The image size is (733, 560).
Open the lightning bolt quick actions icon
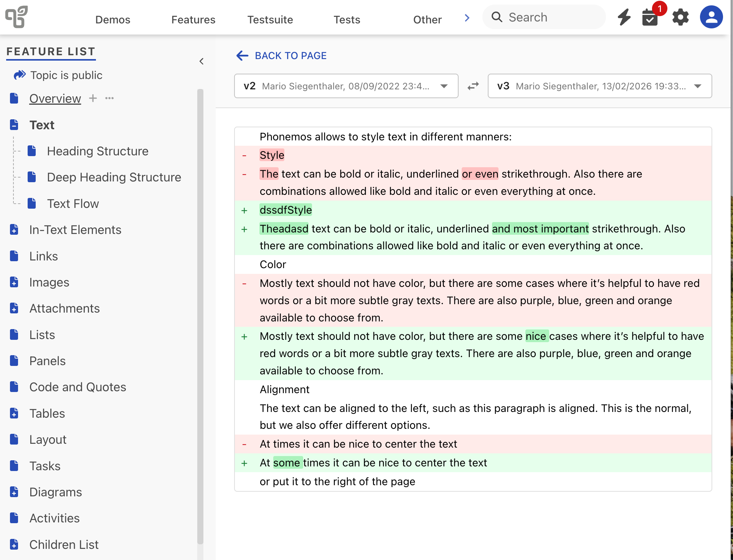624,17
